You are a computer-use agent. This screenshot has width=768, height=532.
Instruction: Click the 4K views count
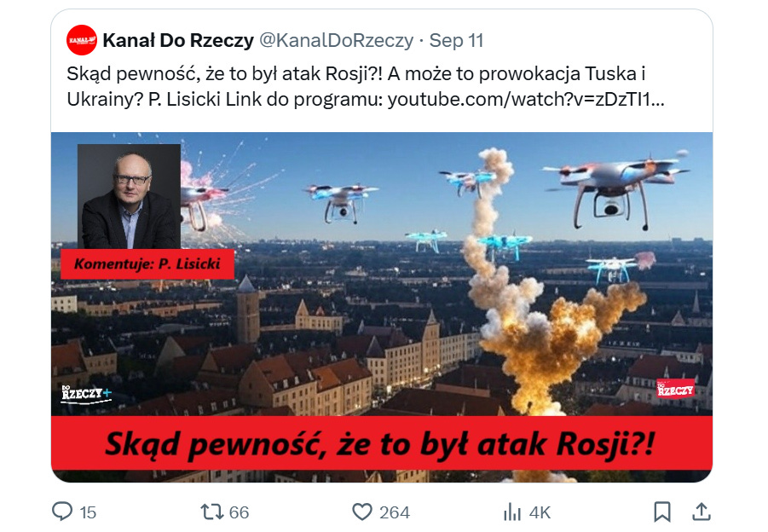[540, 512]
